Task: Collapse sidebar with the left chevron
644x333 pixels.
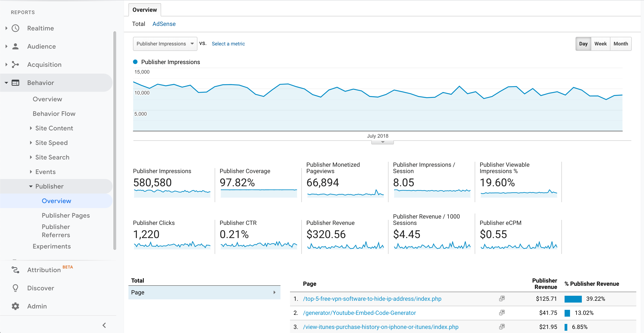Action: tap(104, 325)
